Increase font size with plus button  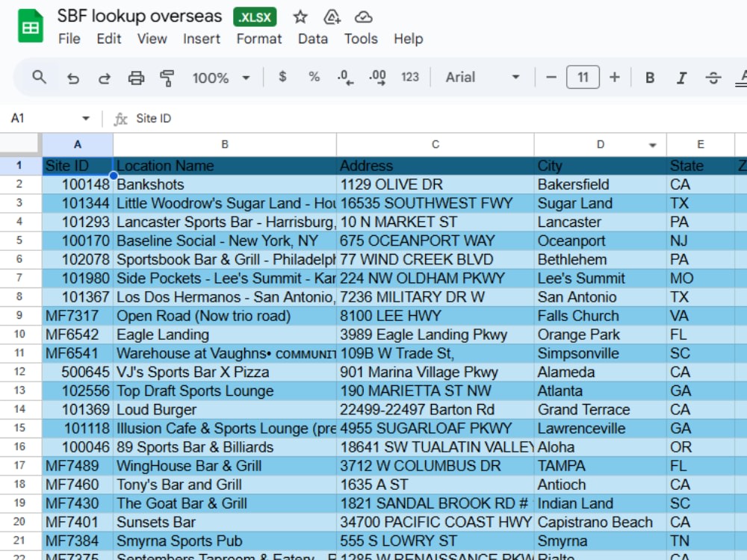pos(615,77)
